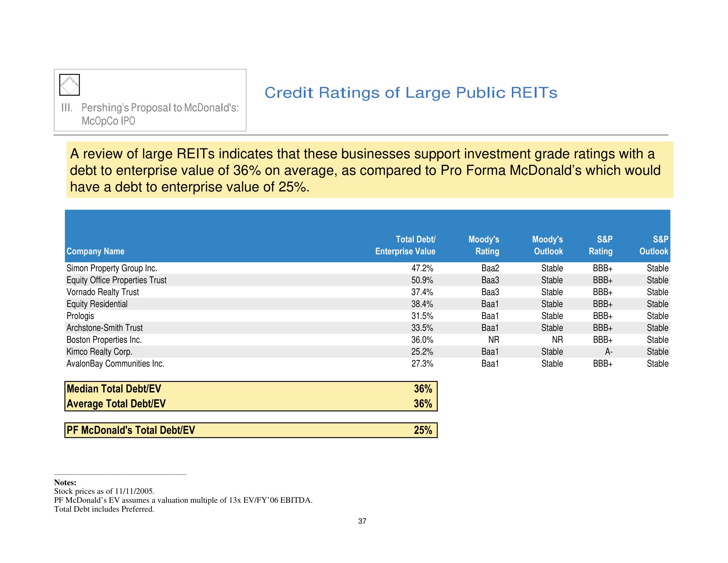Click the BBB+ S&P rating for AvalonBay
This screenshot has width=728, height=563.
point(603,364)
